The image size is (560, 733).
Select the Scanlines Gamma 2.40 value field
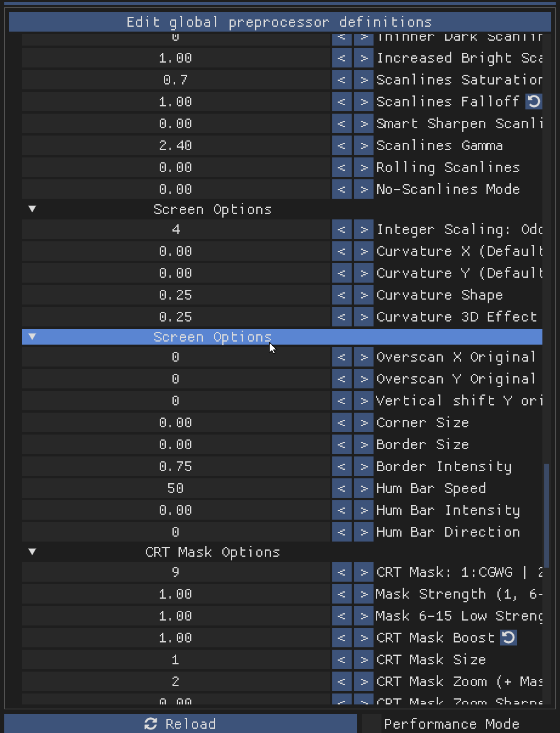tap(176, 145)
